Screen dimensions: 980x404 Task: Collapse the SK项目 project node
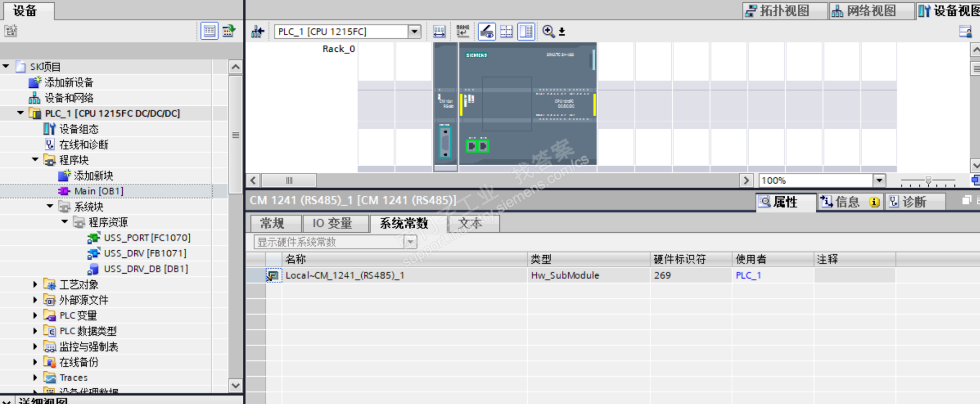(6, 67)
